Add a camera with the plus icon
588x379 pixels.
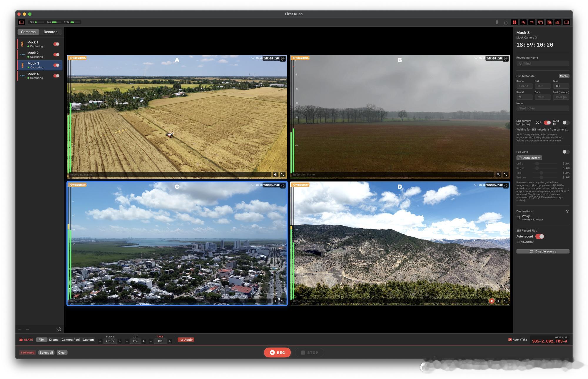[x=20, y=329]
